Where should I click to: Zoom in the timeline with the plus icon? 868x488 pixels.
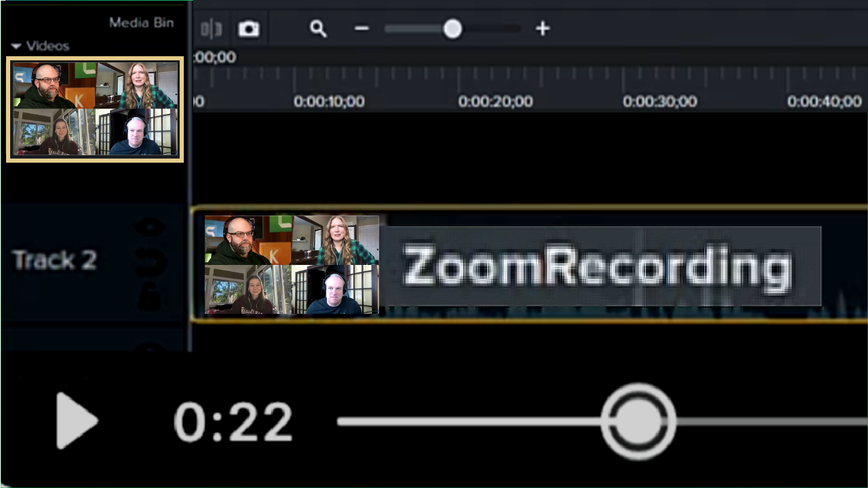(x=542, y=28)
